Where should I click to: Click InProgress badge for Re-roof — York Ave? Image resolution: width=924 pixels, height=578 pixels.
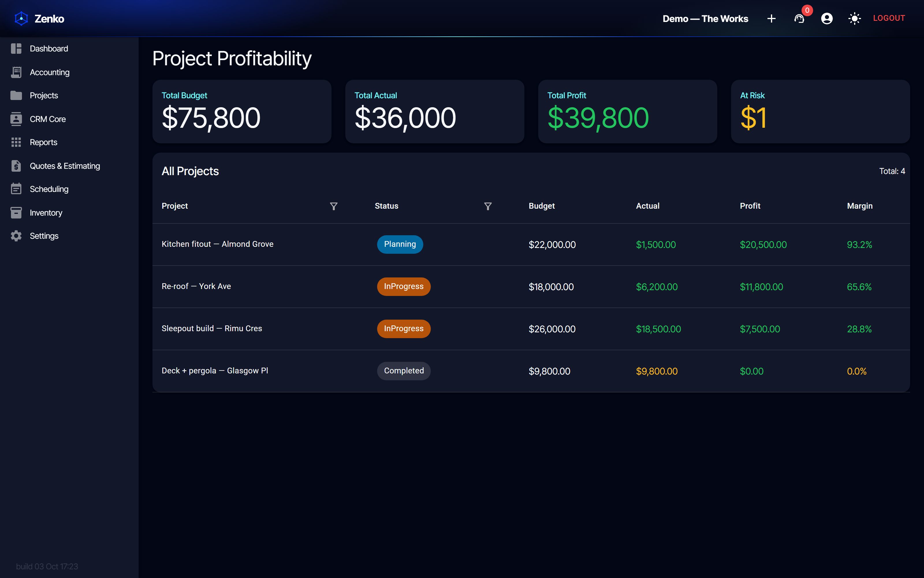(404, 286)
